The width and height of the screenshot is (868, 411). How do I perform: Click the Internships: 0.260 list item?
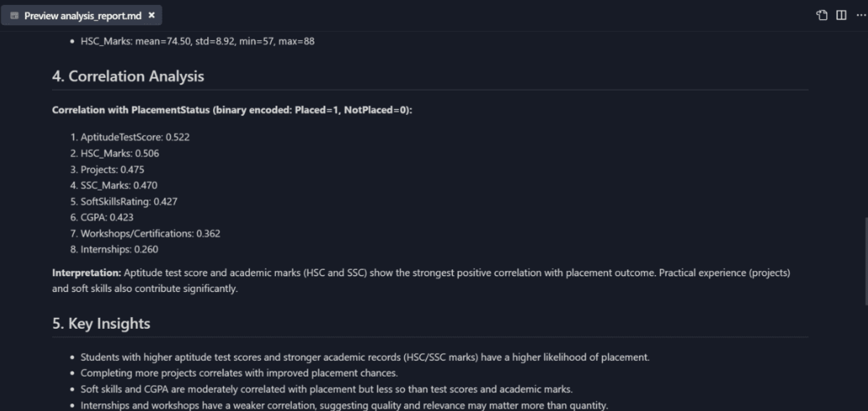[x=119, y=249]
